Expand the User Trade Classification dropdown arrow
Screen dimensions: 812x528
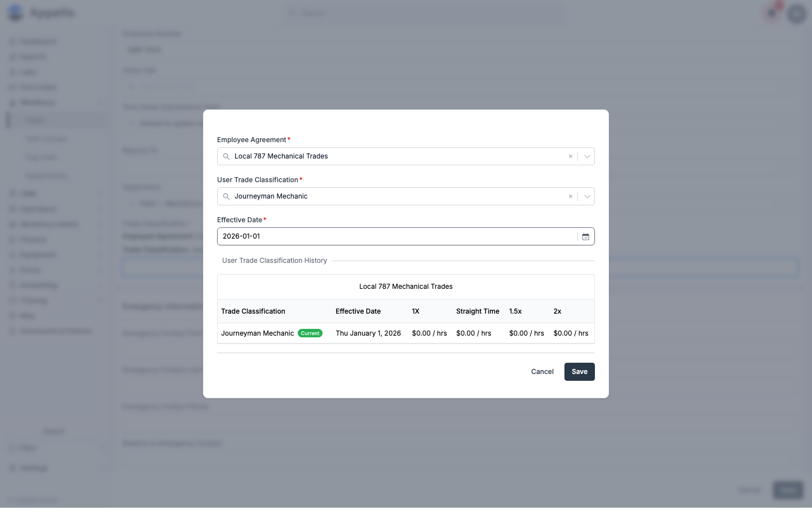coord(587,196)
